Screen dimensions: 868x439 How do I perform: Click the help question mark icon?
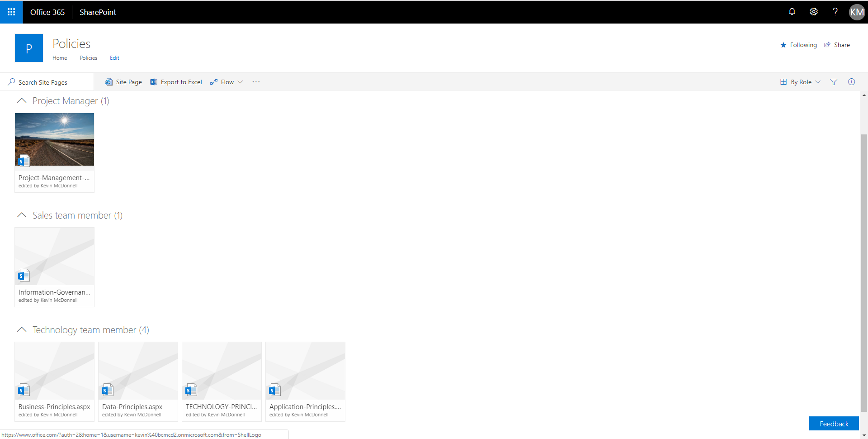click(x=835, y=12)
